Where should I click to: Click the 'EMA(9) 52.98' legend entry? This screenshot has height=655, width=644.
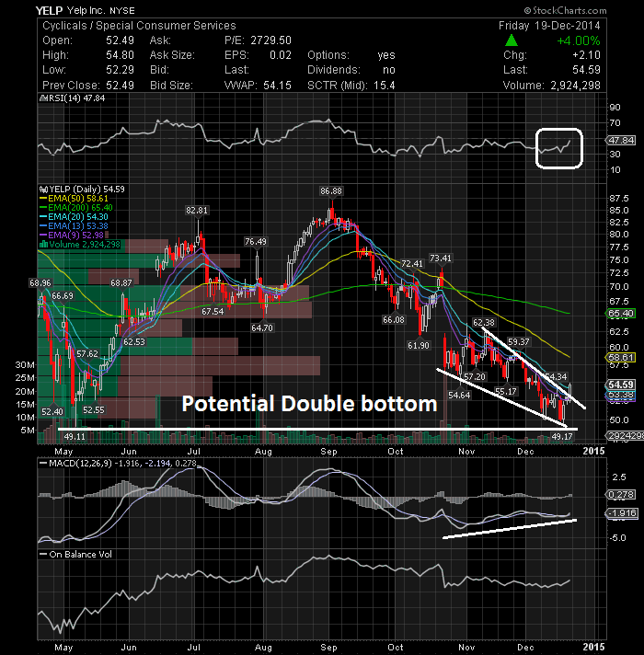tap(76, 236)
